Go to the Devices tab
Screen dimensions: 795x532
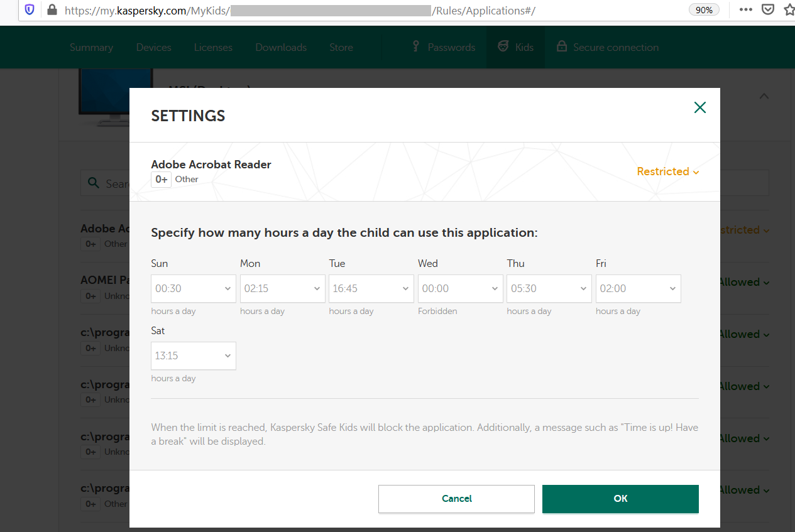(x=153, y=47)
